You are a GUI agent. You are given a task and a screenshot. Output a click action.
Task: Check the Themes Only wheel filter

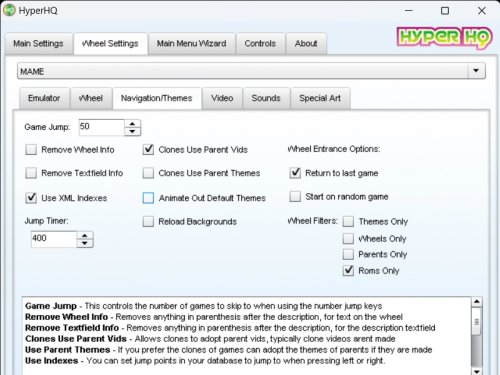tap(348, 222)
